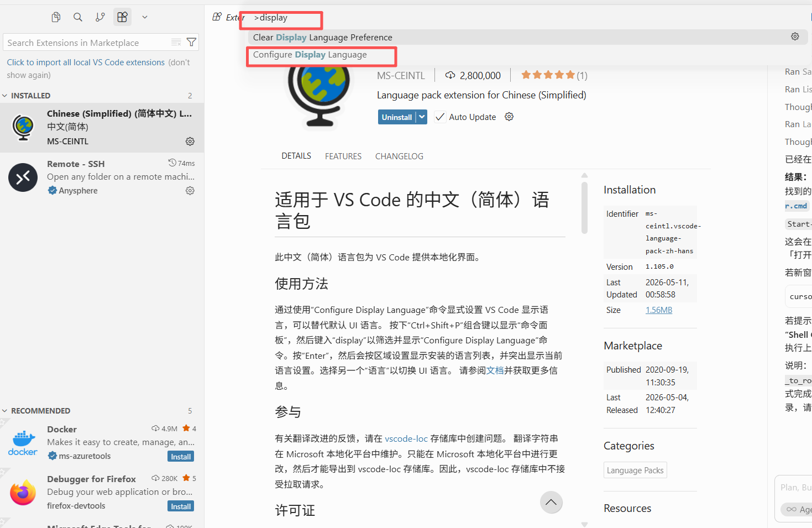
Task: Click the readme vertical scrollbar thumb
Action: 584,208
